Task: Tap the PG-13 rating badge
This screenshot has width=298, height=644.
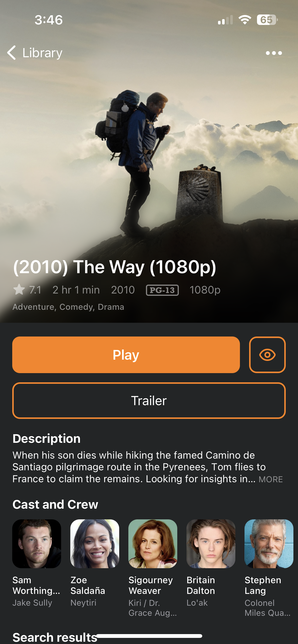Action: tap(162, 290)
